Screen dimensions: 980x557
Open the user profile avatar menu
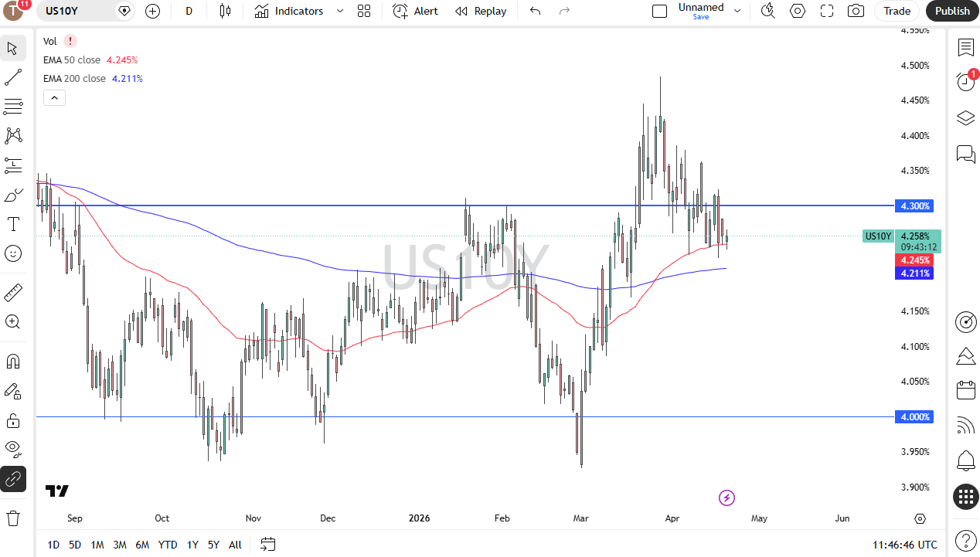tap(15, 11)
